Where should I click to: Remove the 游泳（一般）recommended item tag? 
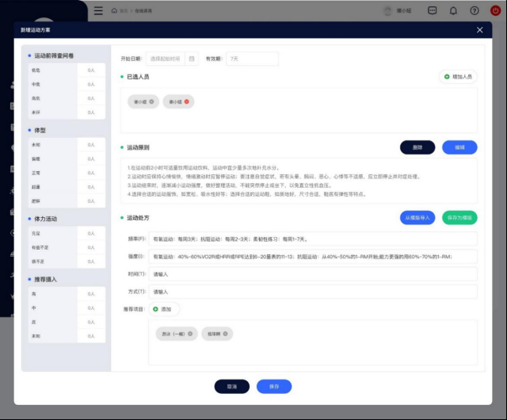tap(190, 334)
